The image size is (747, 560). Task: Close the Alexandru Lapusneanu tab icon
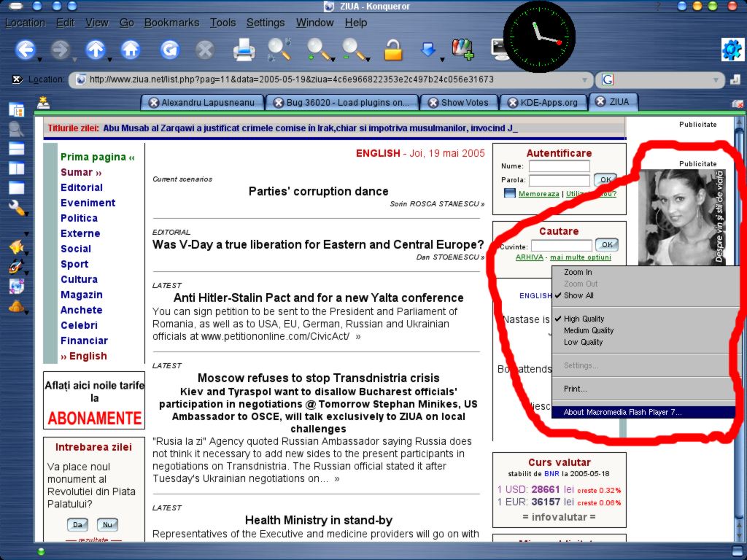pyautogui.click(x=153, y=102)
